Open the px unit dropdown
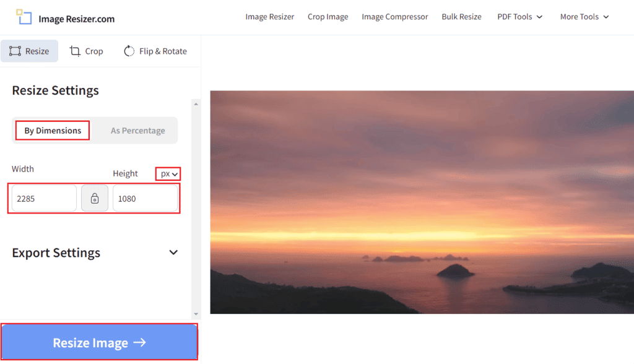Screen dimensions: 634x364 [168, 173]
